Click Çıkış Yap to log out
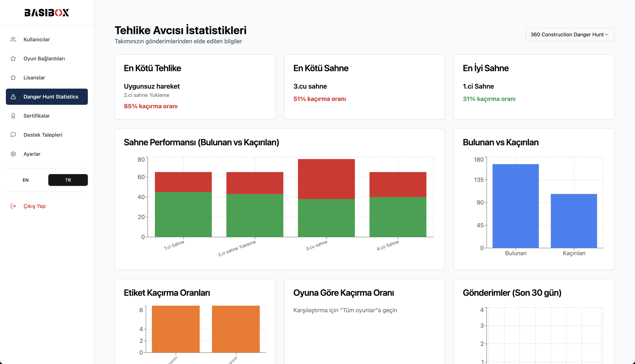Image resolution: width=635 pixels, height=364 pixels. point(34,206)
